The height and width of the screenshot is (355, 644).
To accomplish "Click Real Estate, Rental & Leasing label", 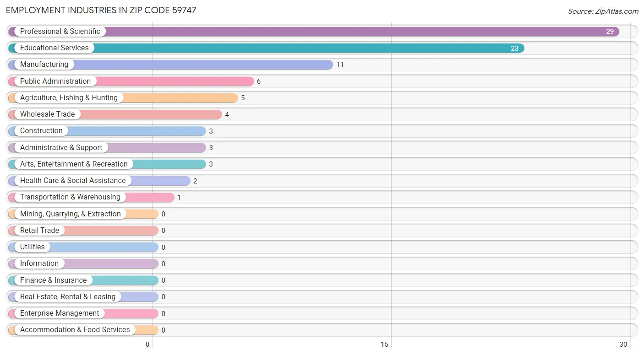I will coord(68,297).
